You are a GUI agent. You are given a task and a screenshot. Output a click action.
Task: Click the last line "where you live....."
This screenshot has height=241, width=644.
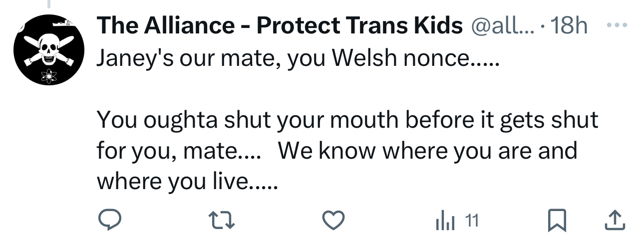click(186, 182)
